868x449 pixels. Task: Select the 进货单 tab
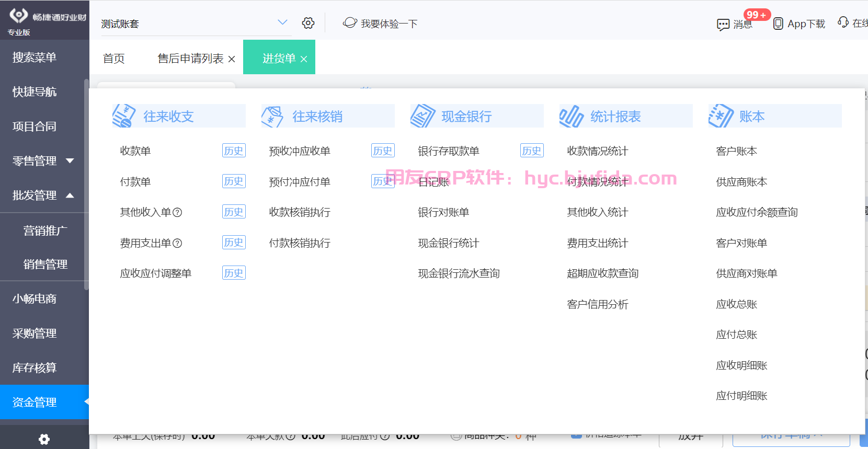279,58
